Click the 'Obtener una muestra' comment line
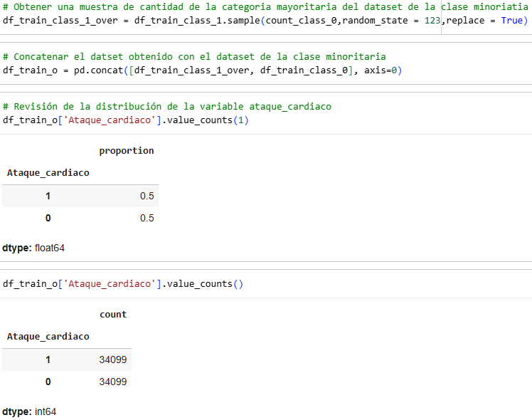 265,7
